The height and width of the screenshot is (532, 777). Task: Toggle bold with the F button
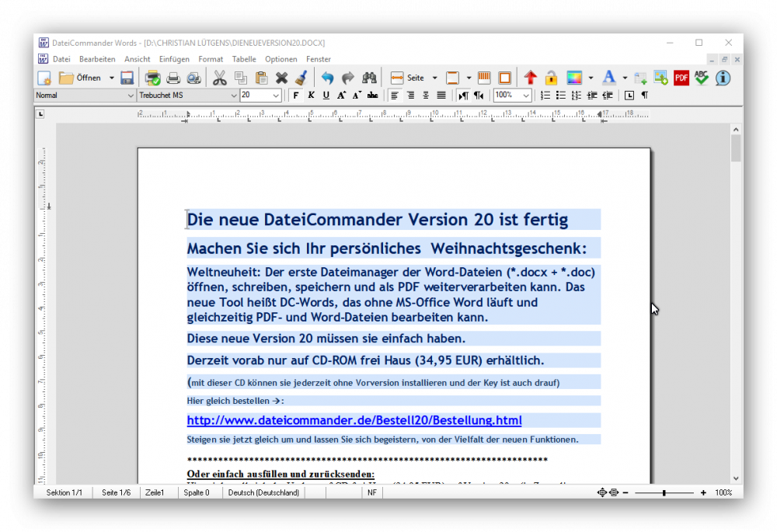[x=295, y=96]
